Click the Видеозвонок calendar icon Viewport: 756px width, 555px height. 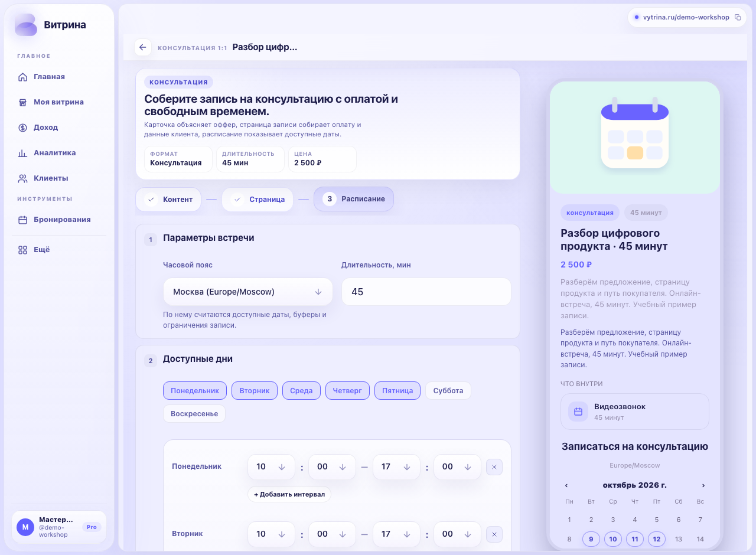pyautogui.click(x=578, y=412)
